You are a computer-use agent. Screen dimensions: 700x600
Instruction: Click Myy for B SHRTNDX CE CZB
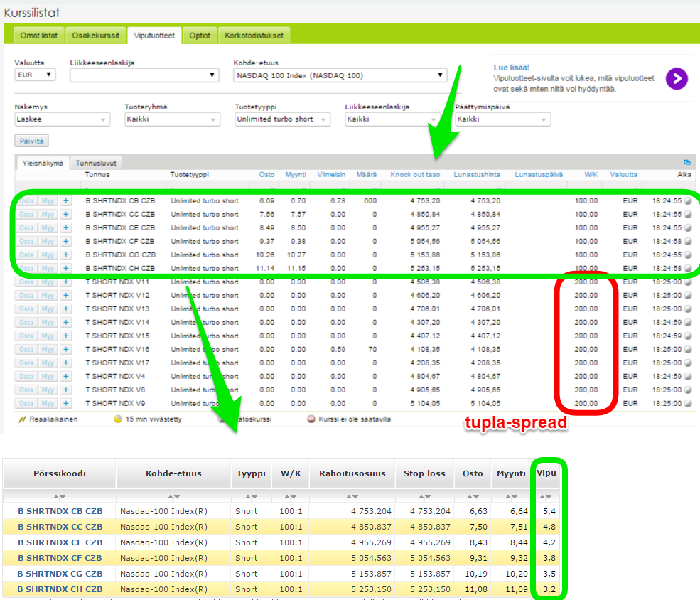coord(48,227)
